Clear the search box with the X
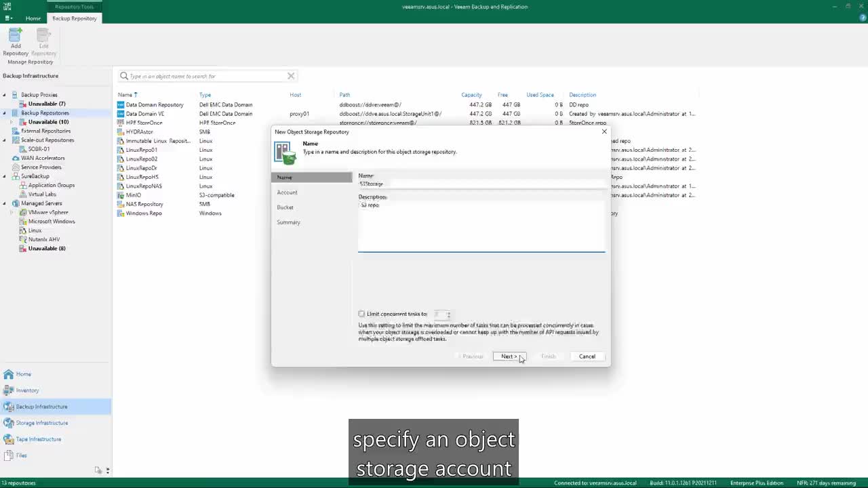Viewport: 868px width, 488px height. (291, 76)
